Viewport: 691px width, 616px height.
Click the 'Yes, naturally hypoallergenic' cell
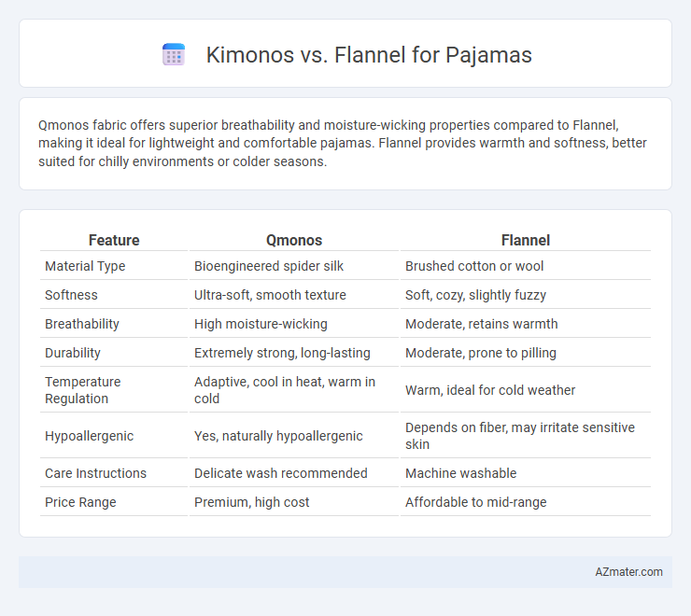278,436
